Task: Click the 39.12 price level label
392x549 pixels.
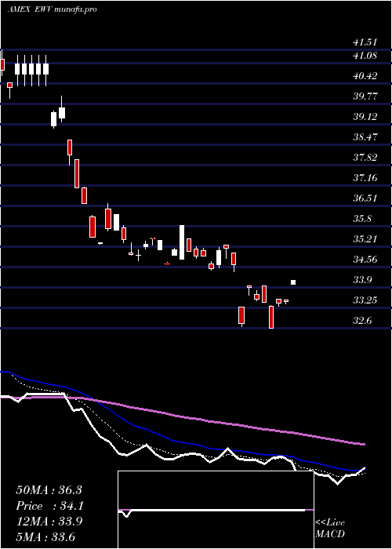Action: tap(365, 116)
